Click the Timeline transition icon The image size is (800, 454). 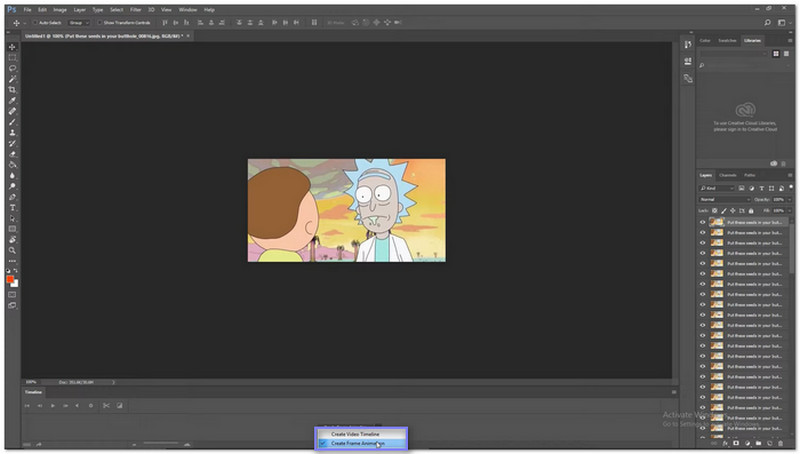(119, 406)
